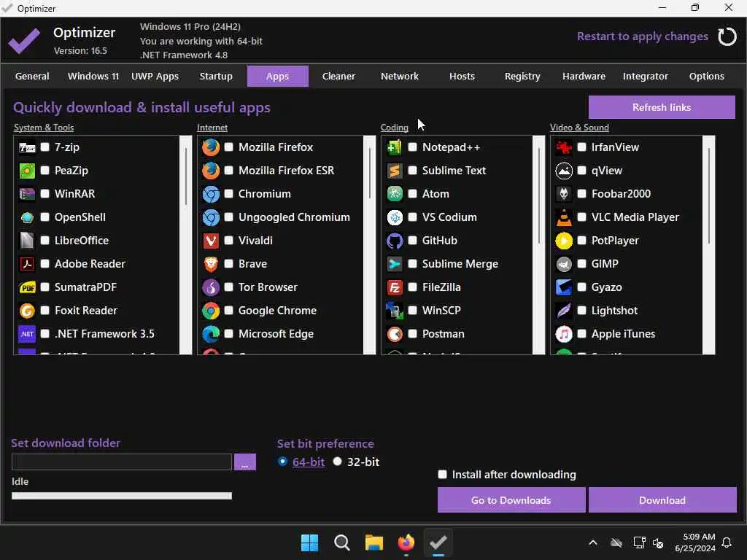Click the Video & Sound list scrollbar
Image resolution: width=747 pixels, height=560 pixels.
(x=709, y=245)
